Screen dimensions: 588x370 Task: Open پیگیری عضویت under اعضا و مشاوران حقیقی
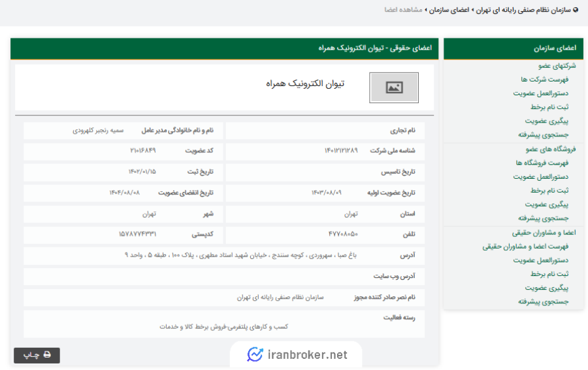coord(547,288)
